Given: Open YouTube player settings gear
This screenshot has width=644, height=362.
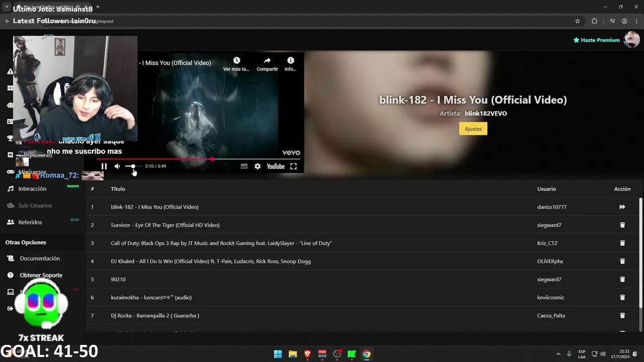Looking at the screenshot, I should [258, 166].
